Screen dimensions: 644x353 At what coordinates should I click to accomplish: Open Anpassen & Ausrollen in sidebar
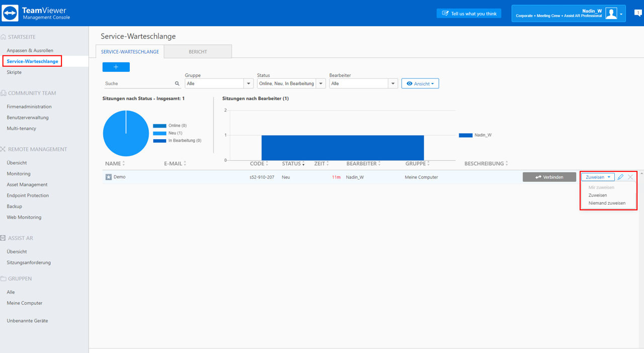[x=30, y=51]
